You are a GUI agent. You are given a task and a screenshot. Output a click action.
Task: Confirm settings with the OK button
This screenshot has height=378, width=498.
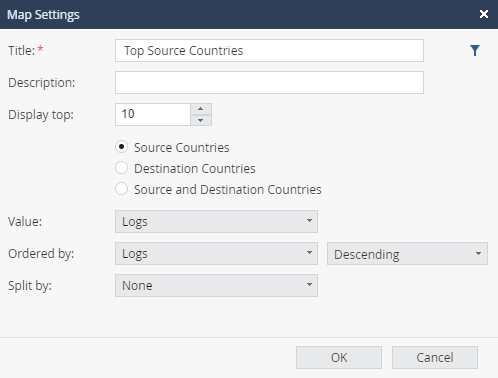(x=339, y=357)
